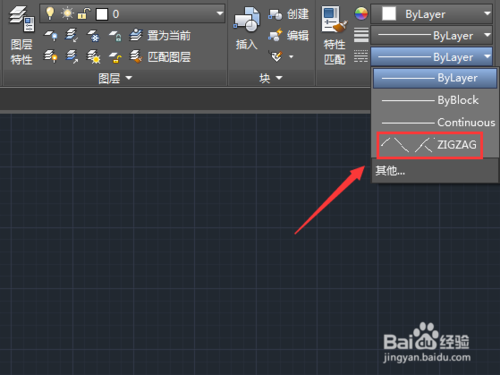Viewport: 500px width, 375px height.
Task: Click the thaw all layers sun icon
Action: 93,57
